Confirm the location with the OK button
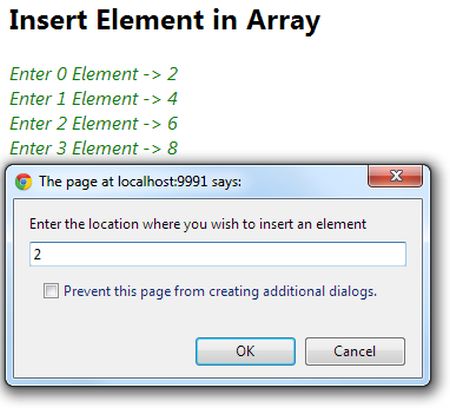The width and height of the screenshot is (450, 408). 245,351
